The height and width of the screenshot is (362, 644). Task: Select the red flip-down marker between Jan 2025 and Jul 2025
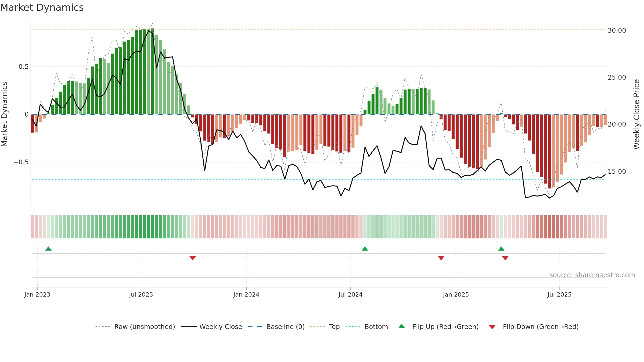[505, 258]
